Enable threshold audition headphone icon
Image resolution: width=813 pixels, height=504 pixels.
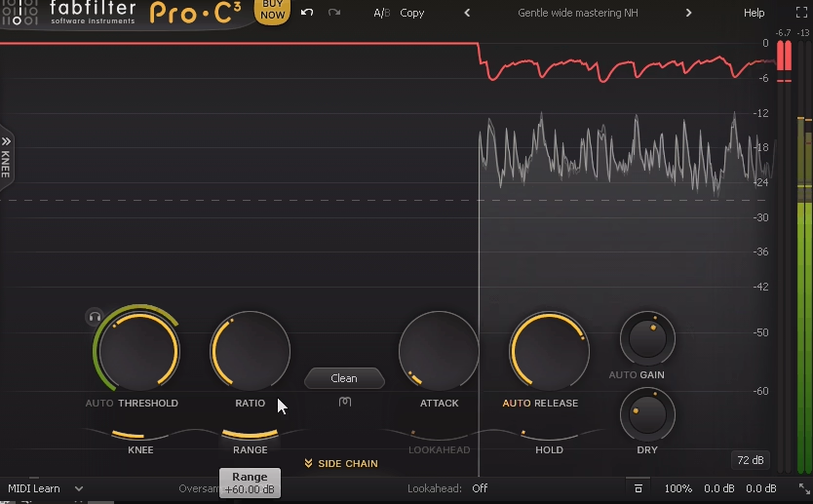click(x=95, y=316)
